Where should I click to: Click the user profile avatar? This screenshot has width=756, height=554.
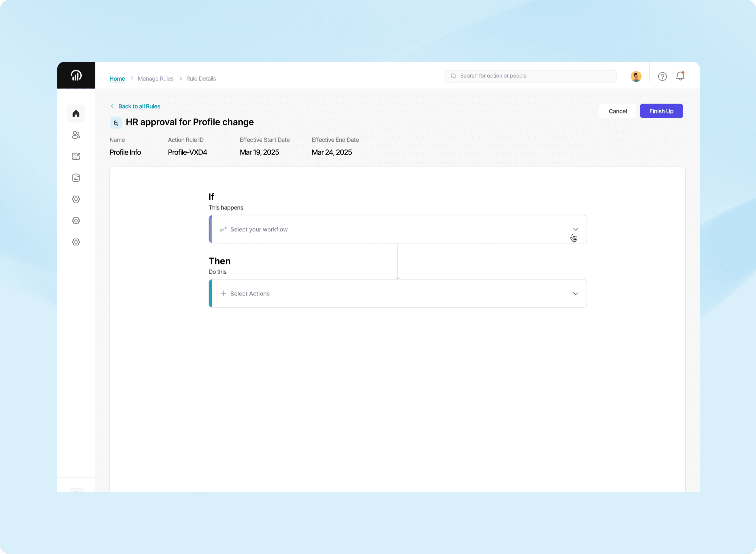pyautogui.click(x=636, y=77)
